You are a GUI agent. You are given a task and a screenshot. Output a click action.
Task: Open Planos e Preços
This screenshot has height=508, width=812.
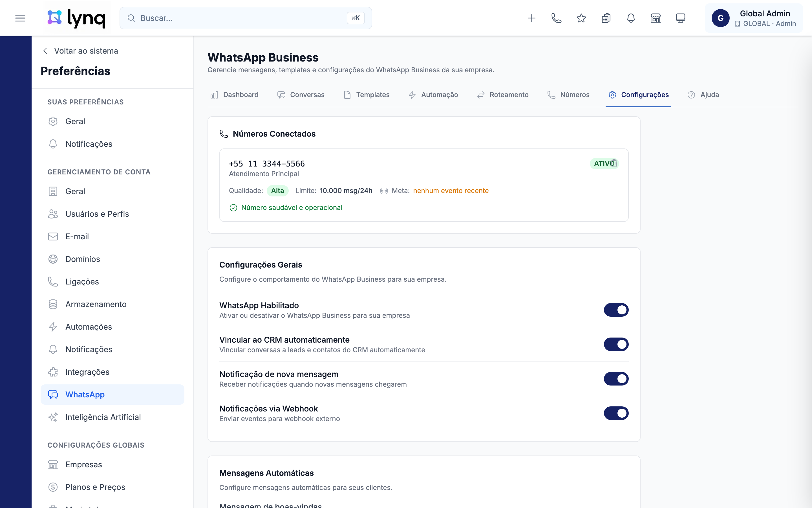[112, 487]
